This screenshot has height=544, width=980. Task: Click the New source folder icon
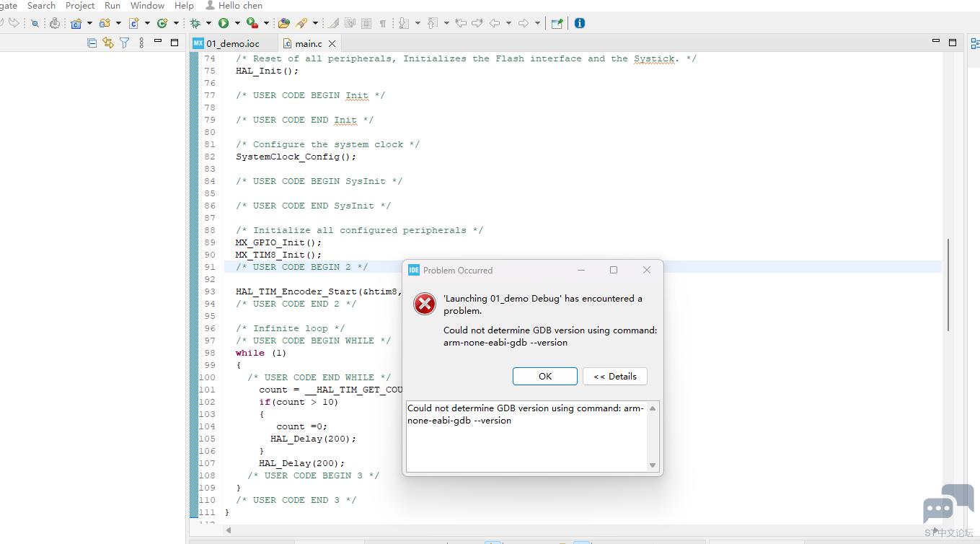[105, 23]
